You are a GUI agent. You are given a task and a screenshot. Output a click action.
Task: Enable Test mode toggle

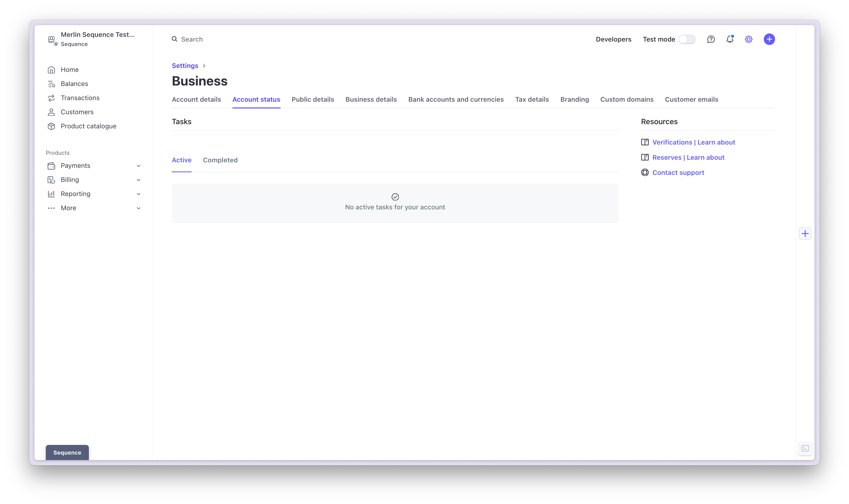(x=687, y=39)
